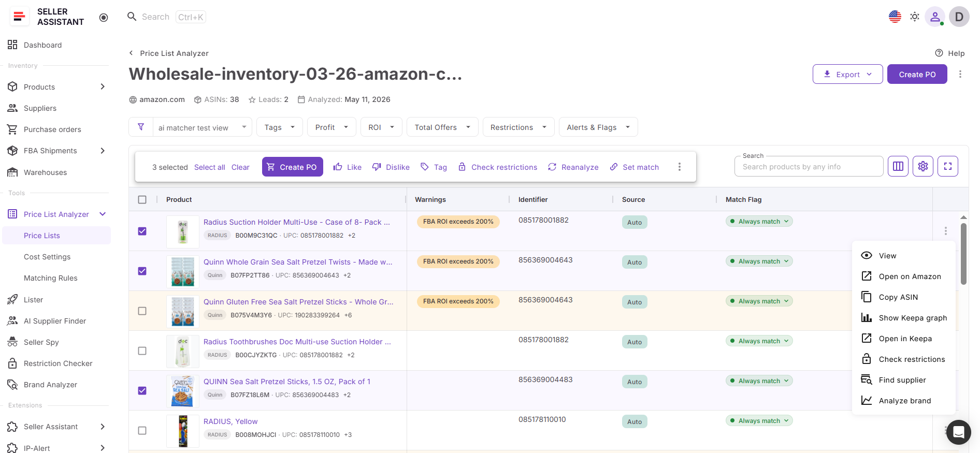
Task: Uncheck QUINN Sea Salt Pretzel Sticks row
Action: (142, 390)
